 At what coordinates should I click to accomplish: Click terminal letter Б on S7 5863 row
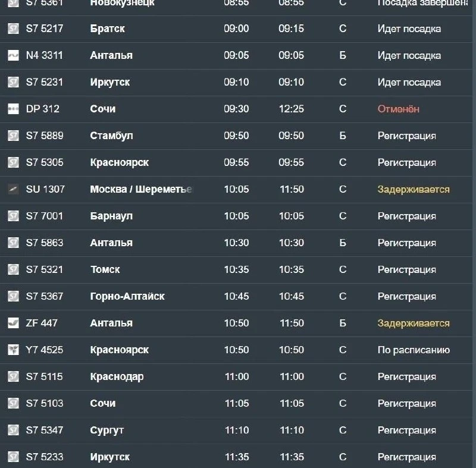(343, 243)
